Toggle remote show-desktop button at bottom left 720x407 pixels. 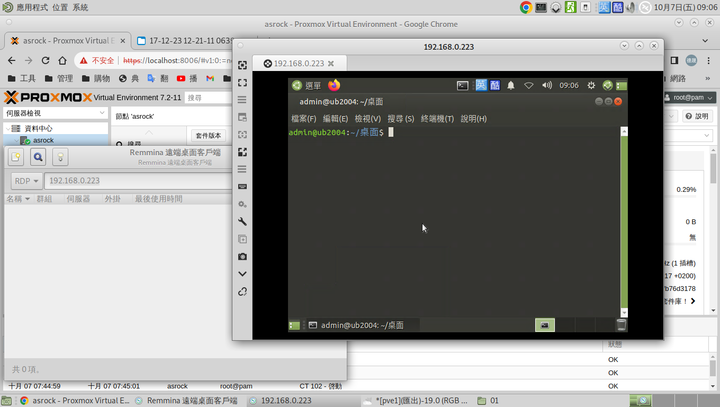point(294,325)
